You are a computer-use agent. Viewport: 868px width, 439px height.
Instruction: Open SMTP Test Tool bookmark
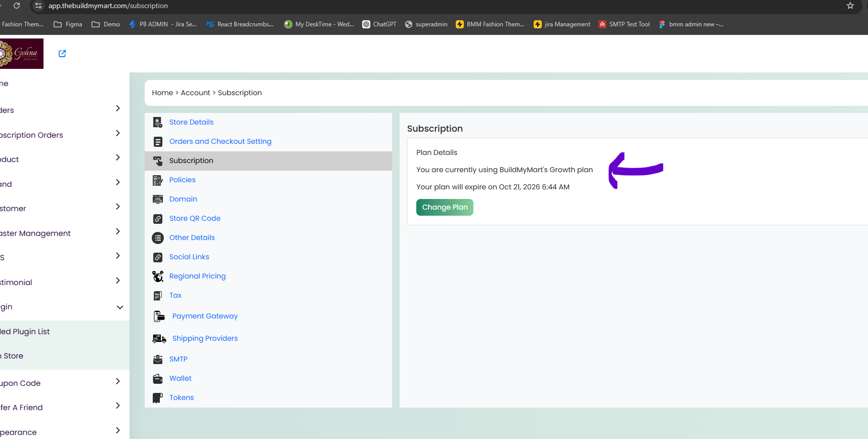624,24
